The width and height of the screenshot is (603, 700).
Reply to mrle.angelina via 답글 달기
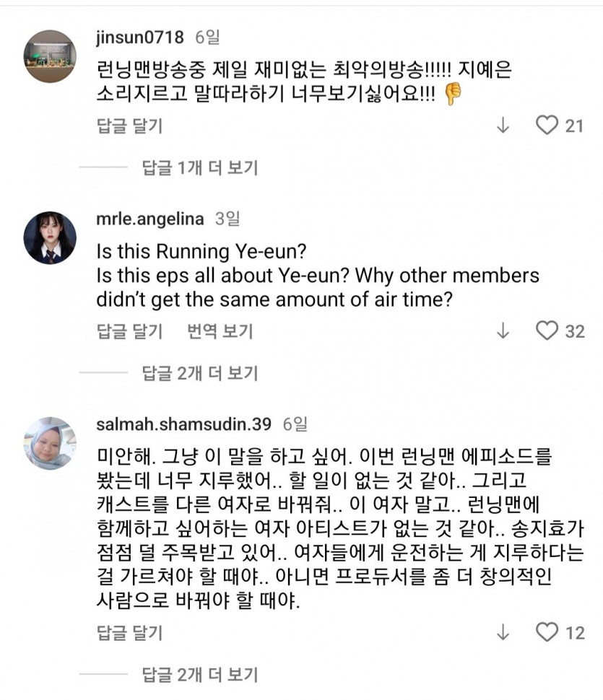click(129, 331)
